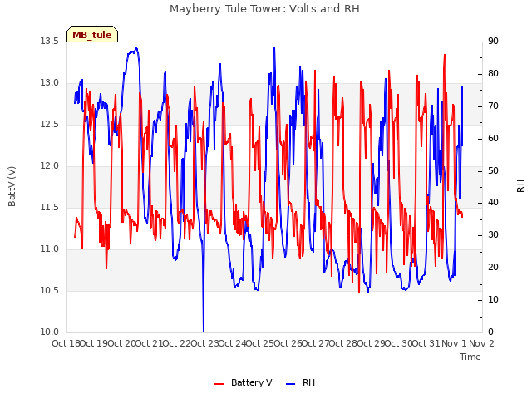Click the 40 tick on RH axis
The width and height of the screenshot is (532, 399).
(x=493, y=203)
